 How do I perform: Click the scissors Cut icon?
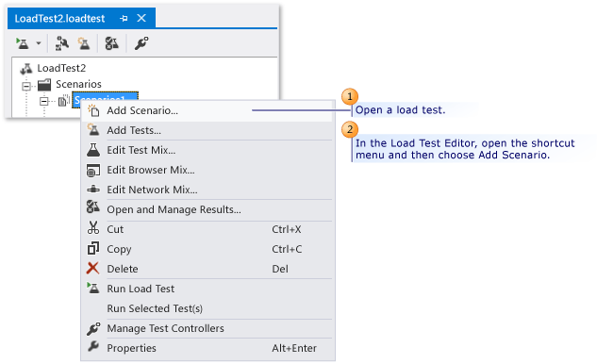click(93, 227)
